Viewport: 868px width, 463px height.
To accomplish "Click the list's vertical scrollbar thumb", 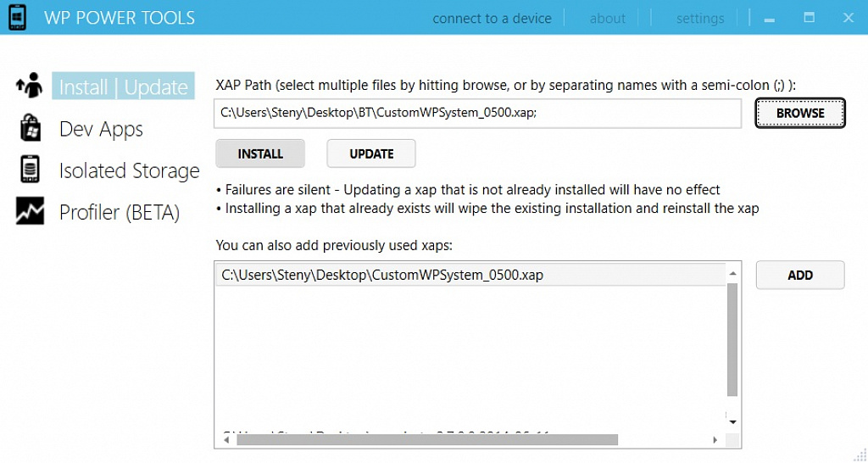I will coord(733,339).
